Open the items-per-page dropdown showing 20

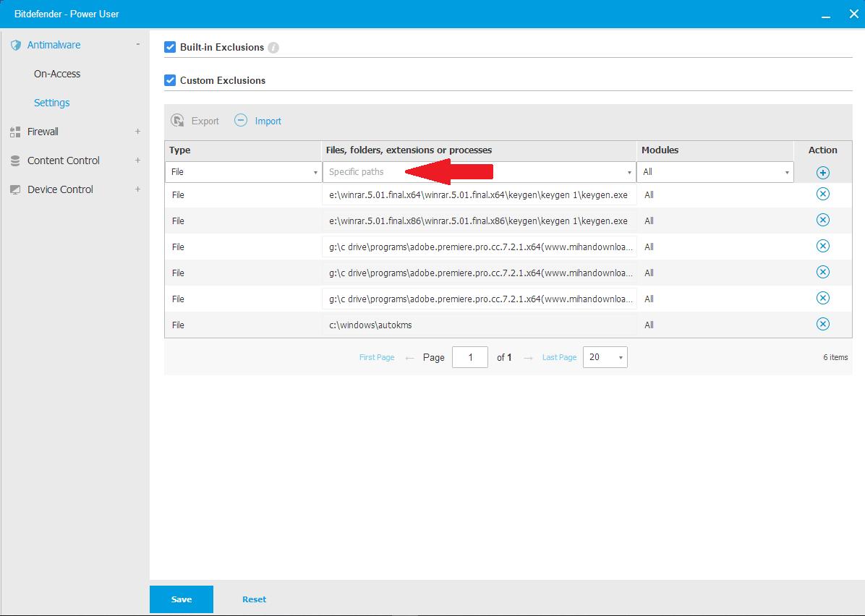point(605,357)
